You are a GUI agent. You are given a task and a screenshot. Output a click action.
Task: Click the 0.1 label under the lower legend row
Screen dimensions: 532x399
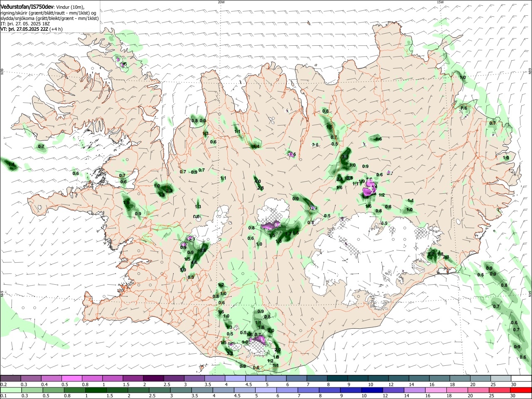click(4, 396)
